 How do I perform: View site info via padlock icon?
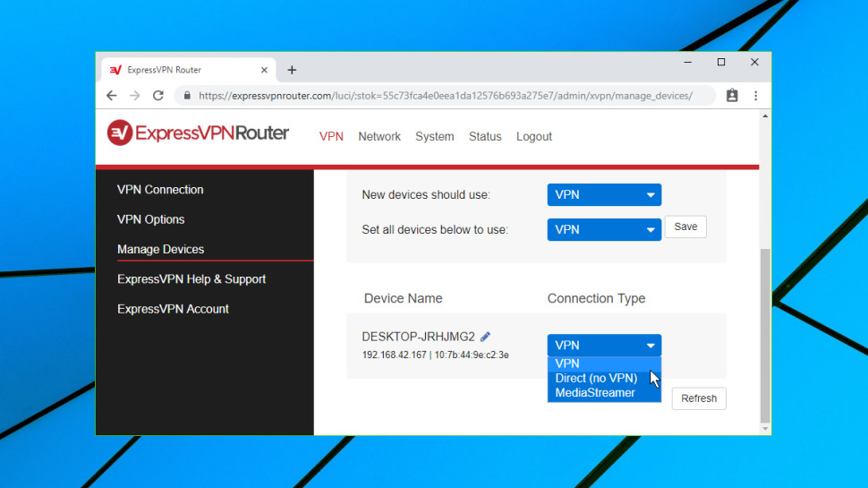coord(187,96)
